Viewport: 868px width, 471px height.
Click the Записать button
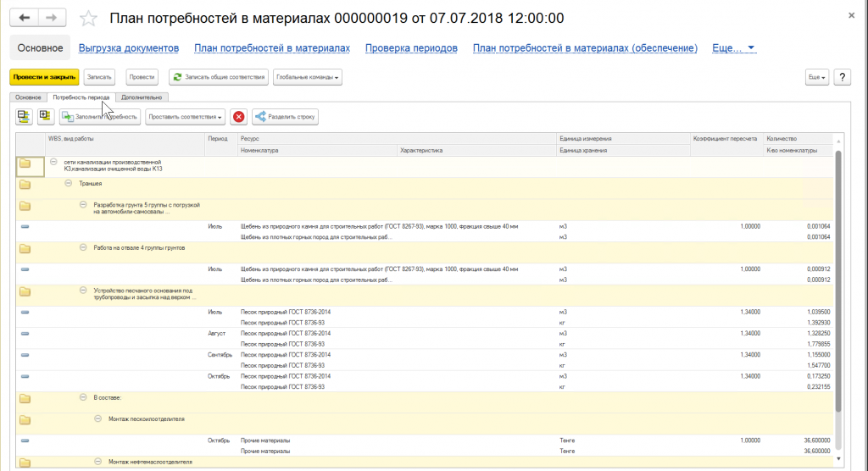99,77
